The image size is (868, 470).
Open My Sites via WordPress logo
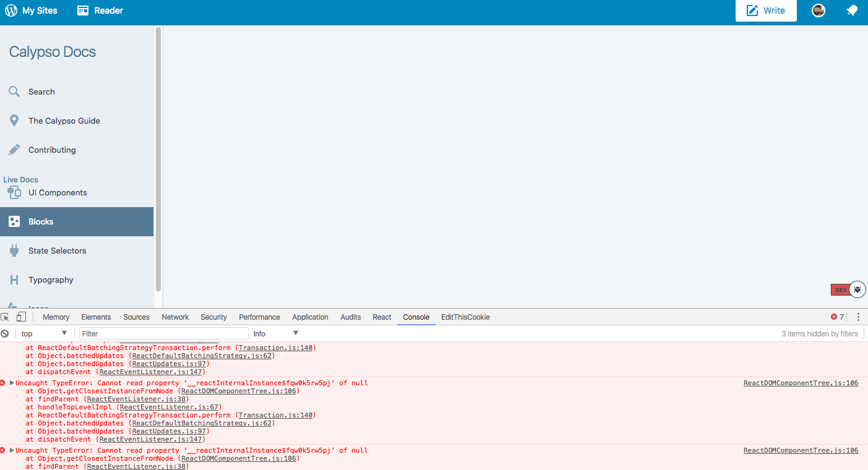coord(31,11)
